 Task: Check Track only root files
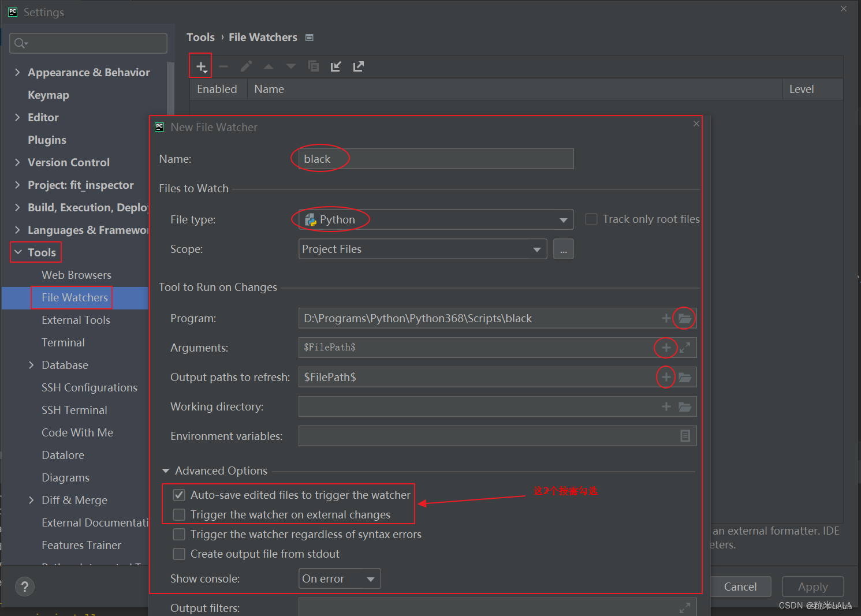tap(591, 219)
